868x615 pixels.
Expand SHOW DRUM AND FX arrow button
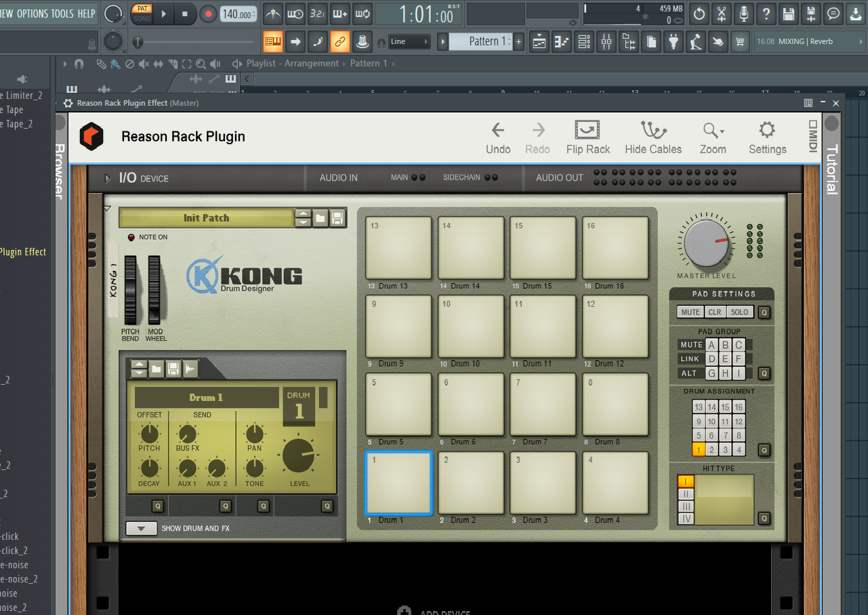point(142,528)
